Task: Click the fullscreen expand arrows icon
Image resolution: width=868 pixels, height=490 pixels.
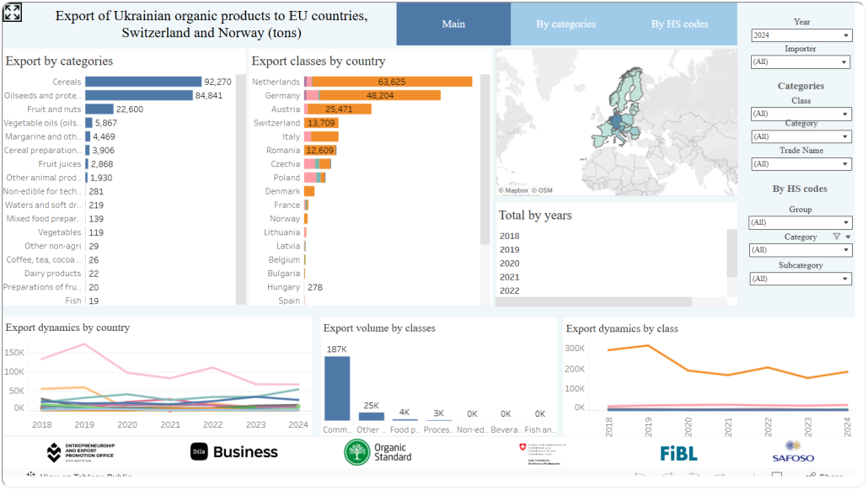Action: coord(13,13)
